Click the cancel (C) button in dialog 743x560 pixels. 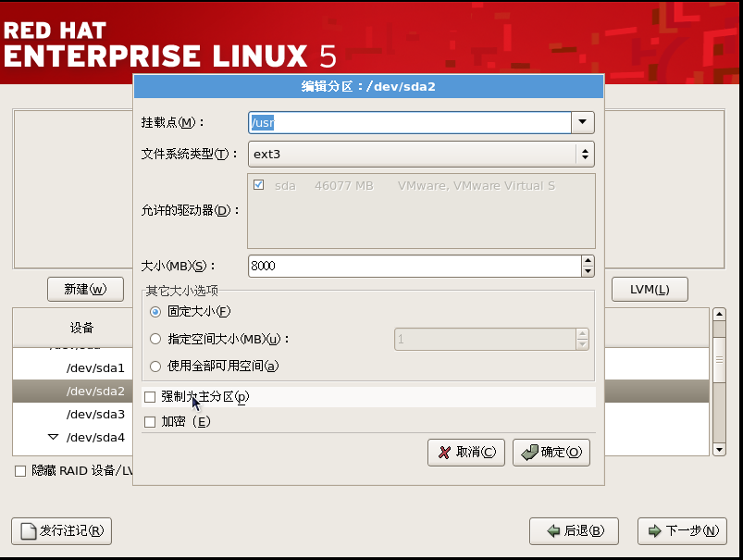pos(466,453)
